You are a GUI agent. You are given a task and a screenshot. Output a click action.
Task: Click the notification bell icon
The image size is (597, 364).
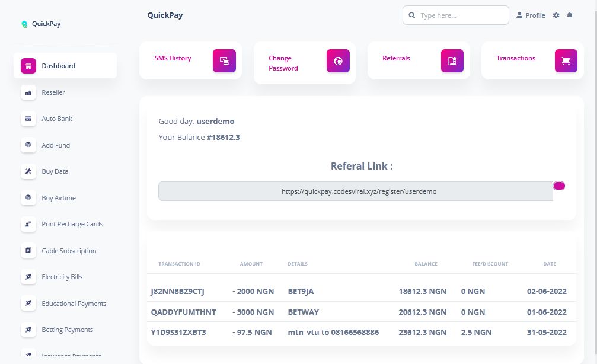tap(570, 15)
